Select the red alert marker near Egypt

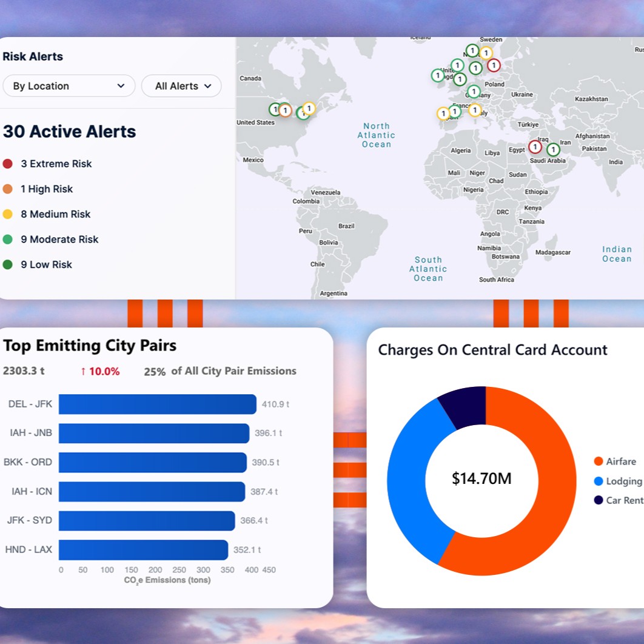tap(535, 147)
